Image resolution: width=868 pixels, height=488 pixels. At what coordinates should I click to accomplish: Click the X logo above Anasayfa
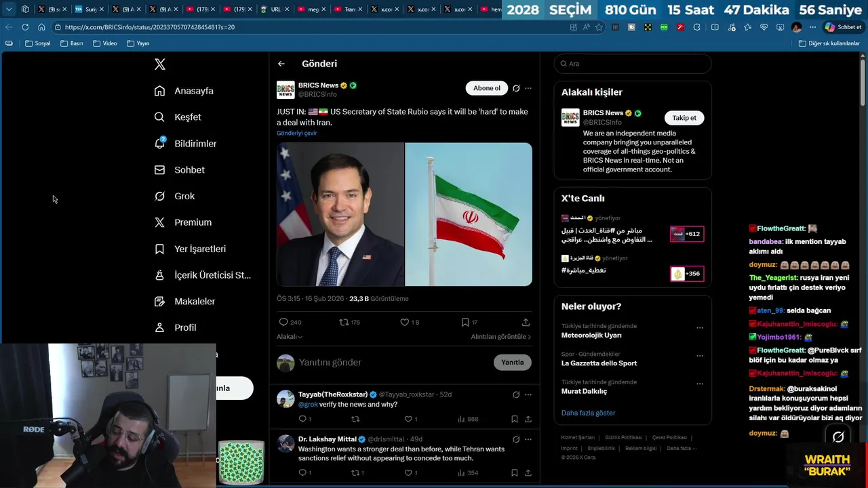coord(160,64)
